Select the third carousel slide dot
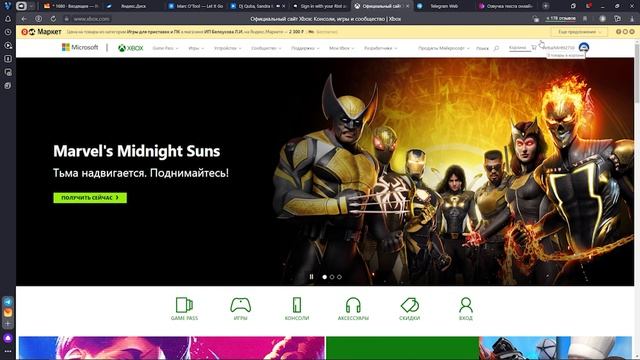Screen dimensions: 640x360 pos(339,277)
